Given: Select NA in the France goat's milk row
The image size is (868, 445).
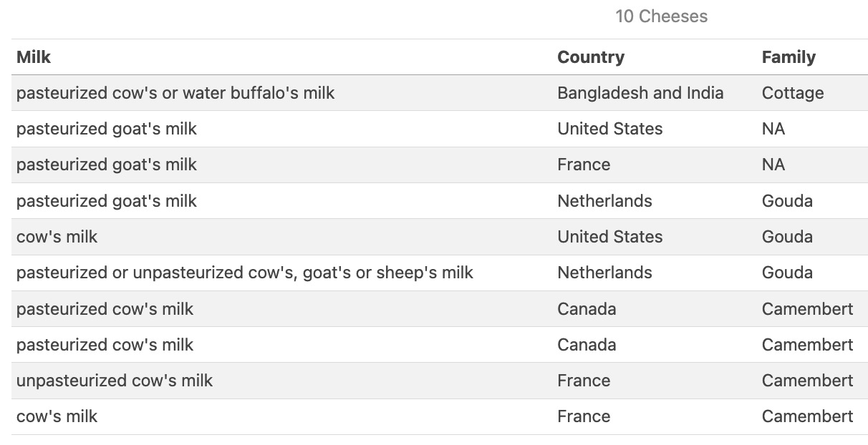Looking at the screenshot, I should point(773,165).
